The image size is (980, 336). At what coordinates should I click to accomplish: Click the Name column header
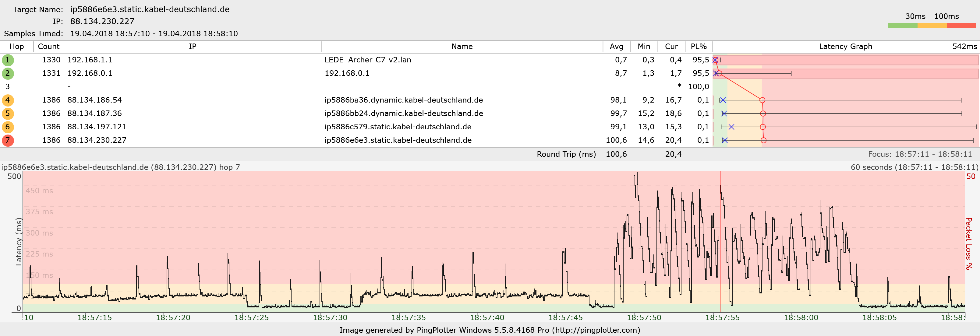[462, 46]
